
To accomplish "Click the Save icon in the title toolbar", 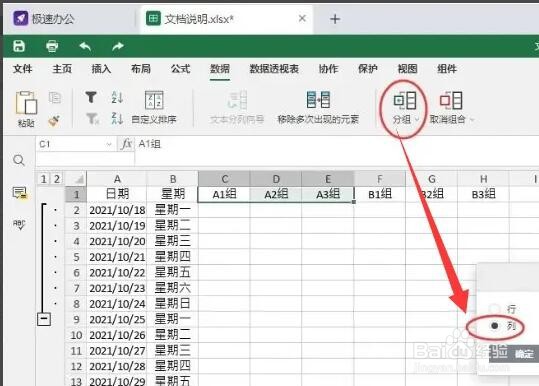I will [x=19, y=46].
